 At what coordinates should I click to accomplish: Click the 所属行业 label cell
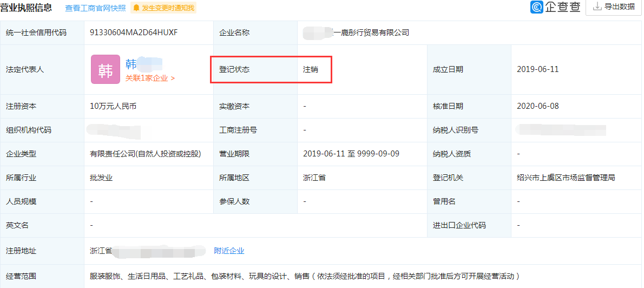(42, 178)
